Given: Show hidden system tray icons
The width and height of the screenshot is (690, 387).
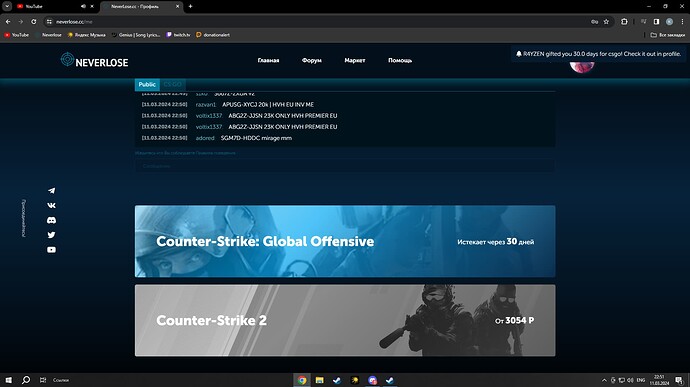Looking at the screenshot, I should [x=604, y=380].
